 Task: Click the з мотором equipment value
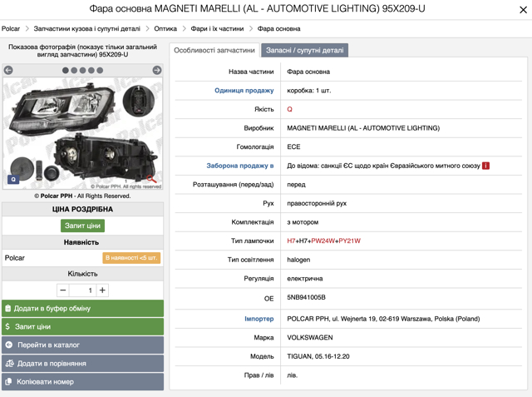[x=303, y=222]
